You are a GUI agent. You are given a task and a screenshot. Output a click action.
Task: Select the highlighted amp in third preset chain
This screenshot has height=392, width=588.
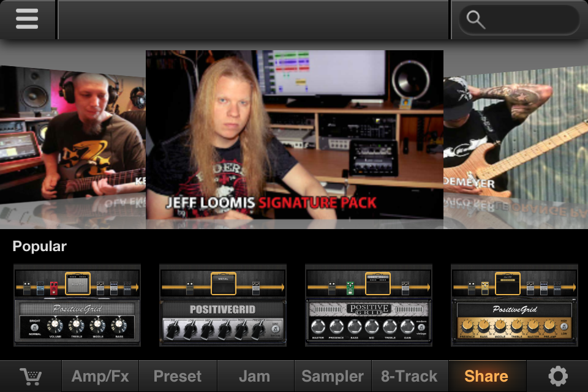378,284
